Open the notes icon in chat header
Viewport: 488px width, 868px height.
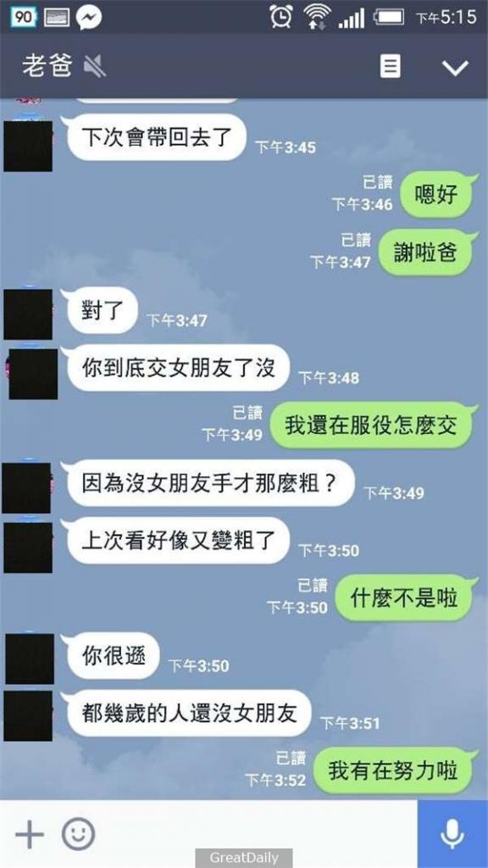(x=390, y=67)
